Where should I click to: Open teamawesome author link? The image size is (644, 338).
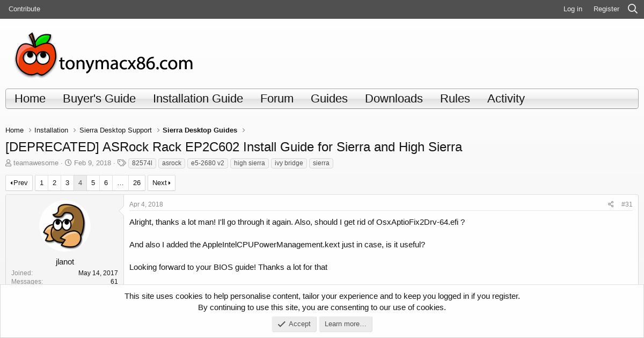click(36, 163)
